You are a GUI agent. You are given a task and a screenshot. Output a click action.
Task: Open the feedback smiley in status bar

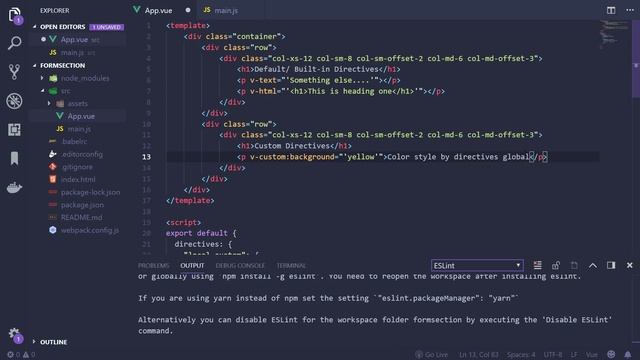point(611,354)
